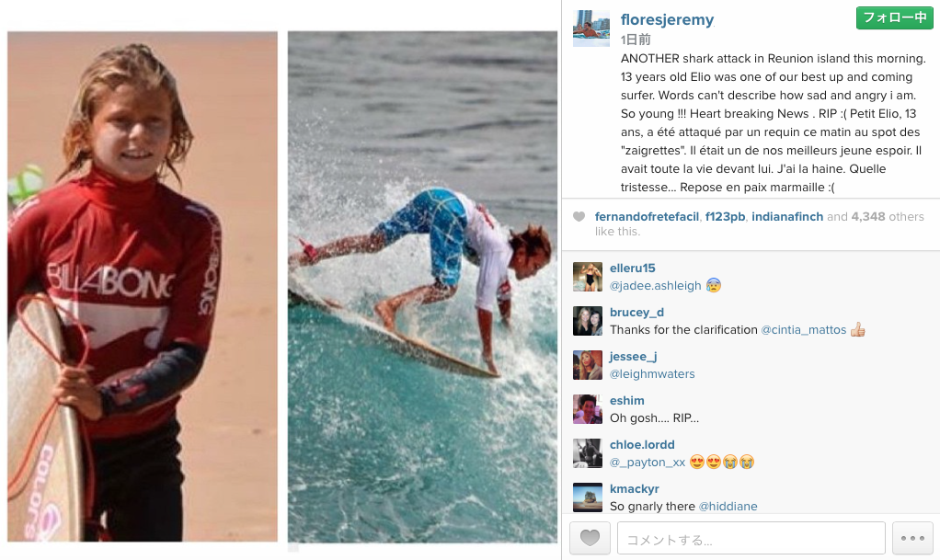This screenshot has width=940, height=560.
Task: Open floresjeremy username link
Action: (x=667, y=20)
